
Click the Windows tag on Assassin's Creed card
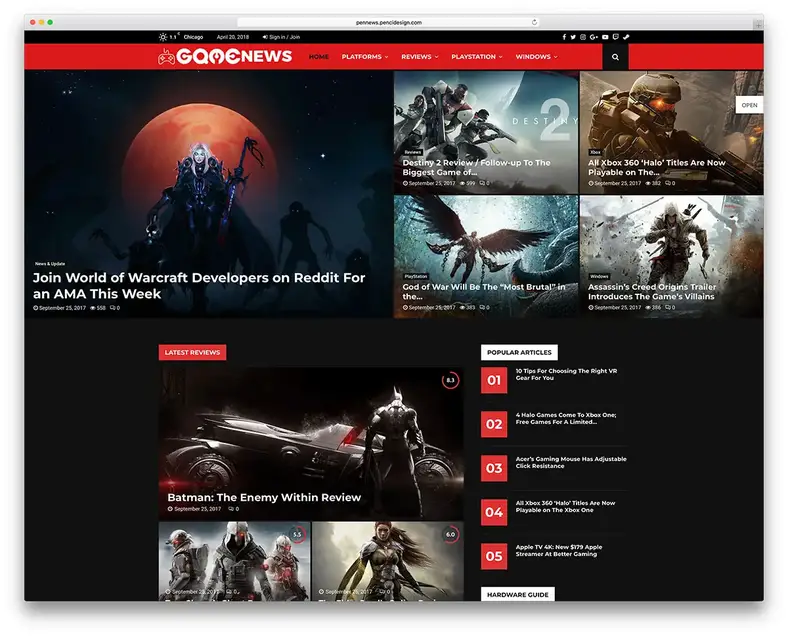coord(599,276)
